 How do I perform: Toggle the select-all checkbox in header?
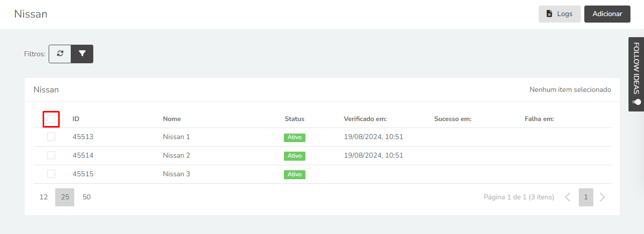point(51,119)
